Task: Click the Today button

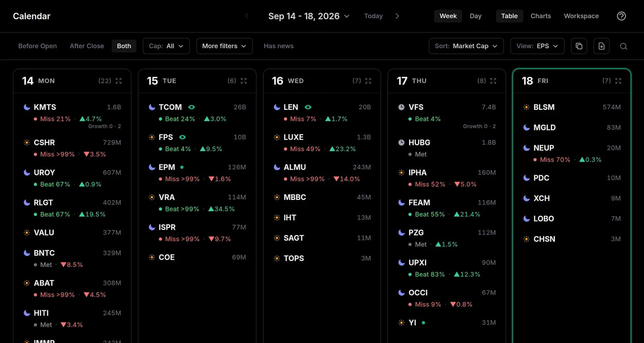Action: point(374,16)
